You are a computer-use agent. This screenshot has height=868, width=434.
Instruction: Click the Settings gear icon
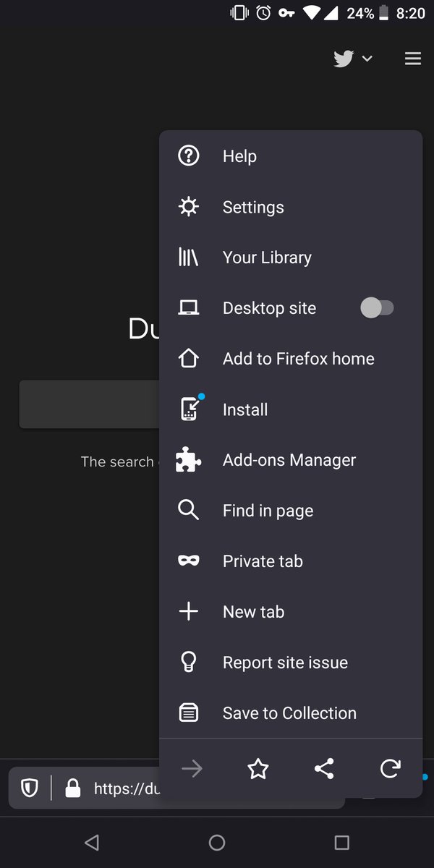pos(188,207)
